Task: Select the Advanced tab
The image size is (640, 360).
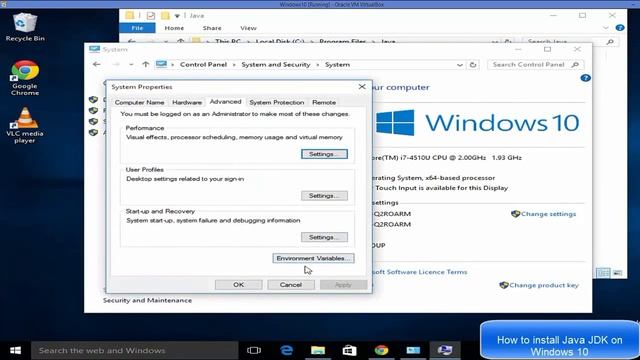Action: [225, 102]
